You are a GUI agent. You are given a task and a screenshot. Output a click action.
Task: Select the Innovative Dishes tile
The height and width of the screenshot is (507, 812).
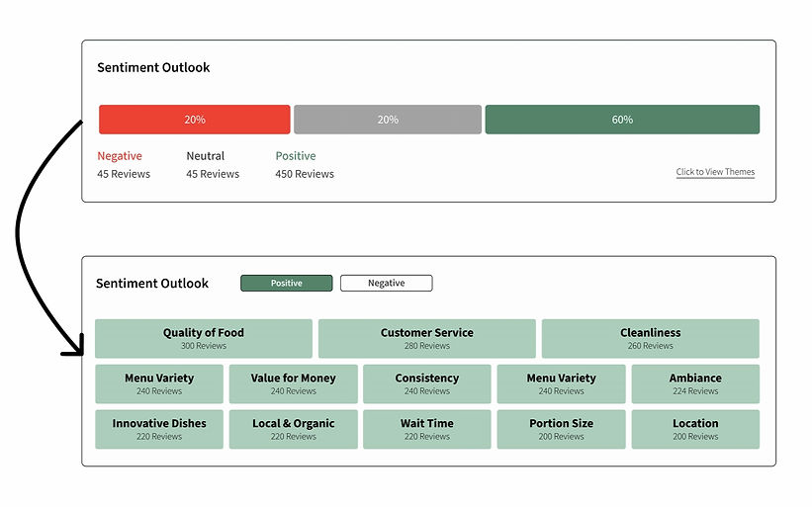pos(159,429)
